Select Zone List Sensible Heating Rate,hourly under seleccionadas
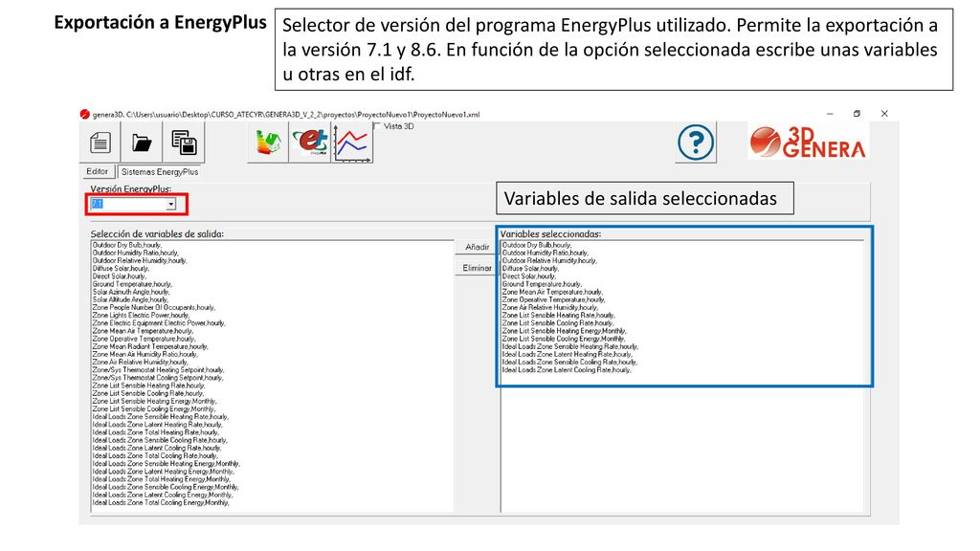The width and height of the screenshot is (980, 551). click(x=559, y=316)
